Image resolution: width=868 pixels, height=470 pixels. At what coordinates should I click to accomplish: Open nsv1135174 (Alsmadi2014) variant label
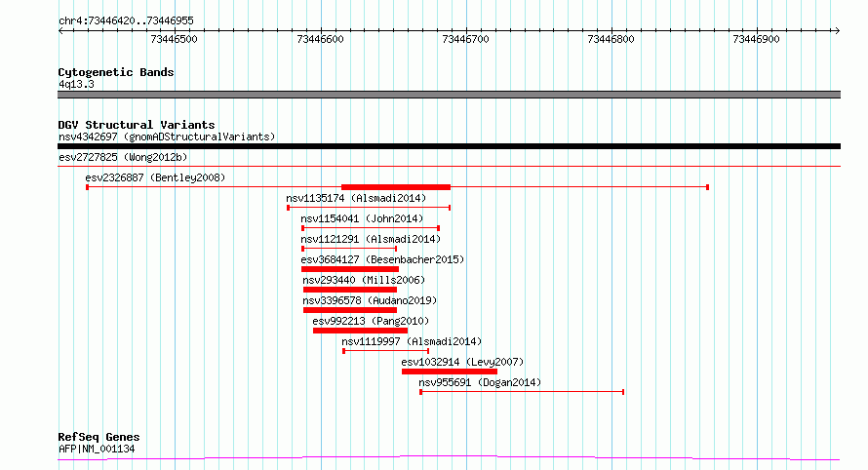(356, 198)
